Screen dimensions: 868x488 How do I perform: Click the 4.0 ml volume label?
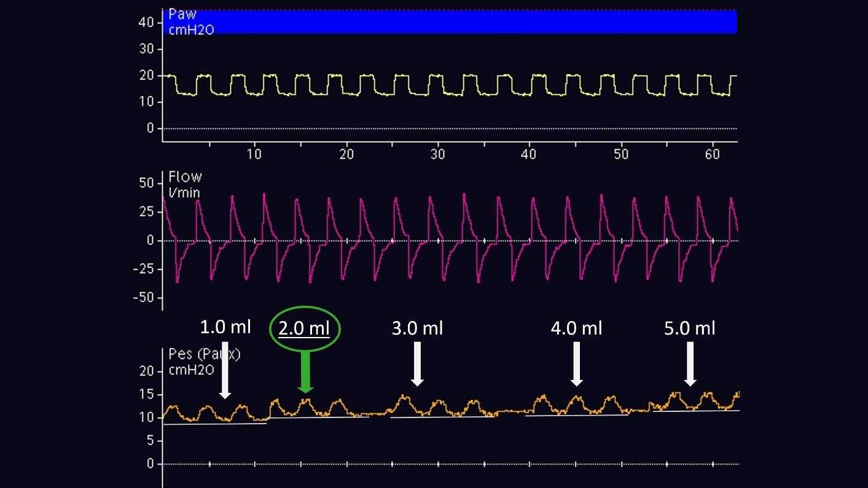point(576,328)
